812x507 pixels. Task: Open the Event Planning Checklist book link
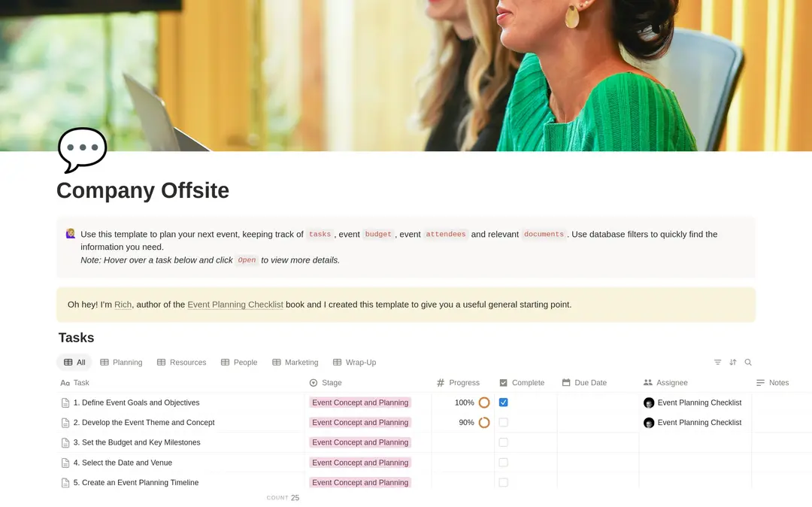coord(235,305)
